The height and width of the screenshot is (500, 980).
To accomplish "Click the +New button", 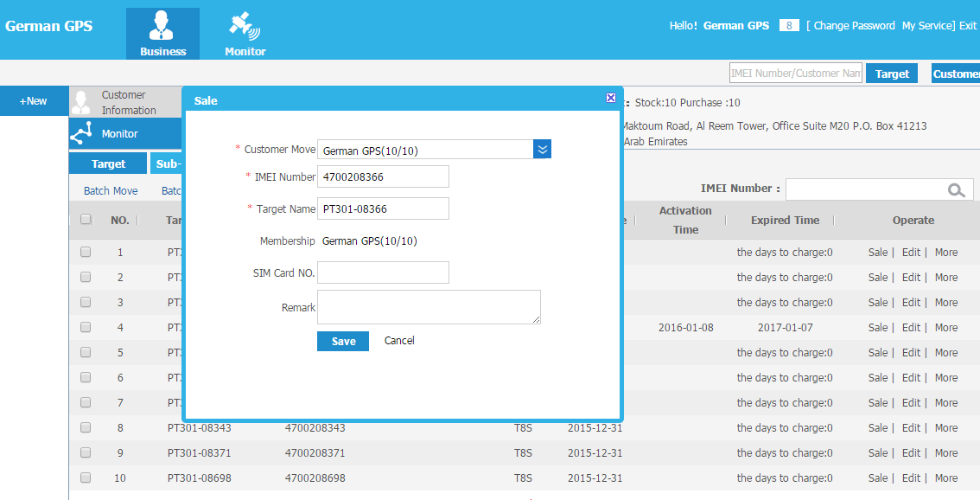I will (x=34, y=100).
